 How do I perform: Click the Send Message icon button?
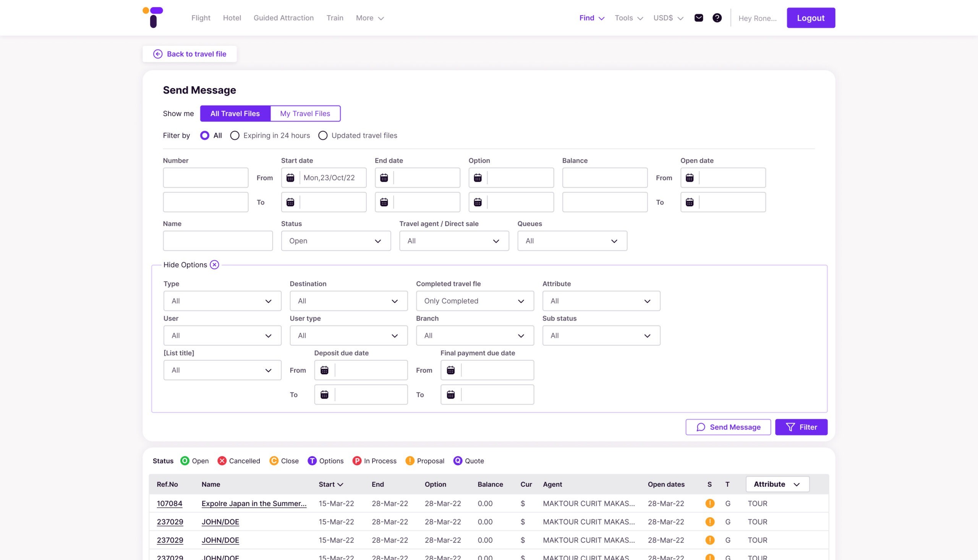[701, 427]
